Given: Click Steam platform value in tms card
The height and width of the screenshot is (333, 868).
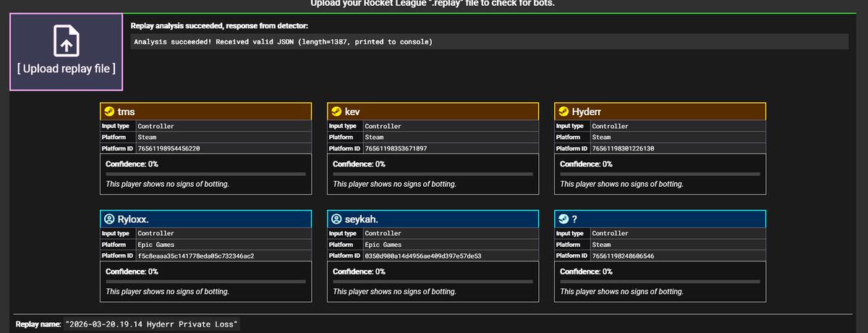Looking at the screenshot, I should [x=147, y=137].
